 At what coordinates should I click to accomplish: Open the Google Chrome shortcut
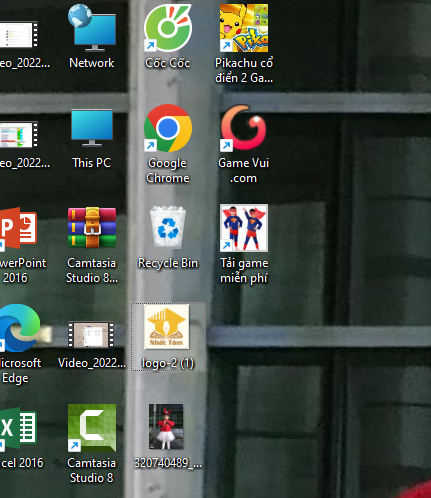(168, 128)
